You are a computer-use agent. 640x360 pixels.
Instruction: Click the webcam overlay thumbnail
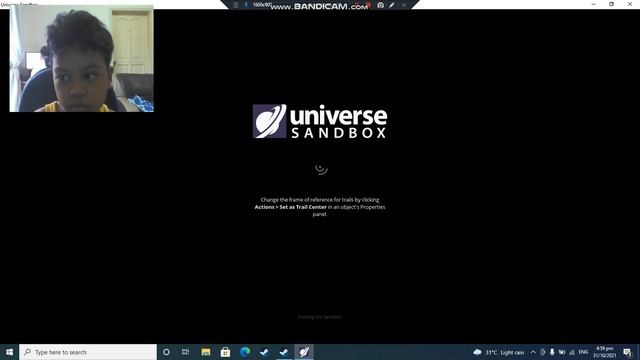(82, 58)
